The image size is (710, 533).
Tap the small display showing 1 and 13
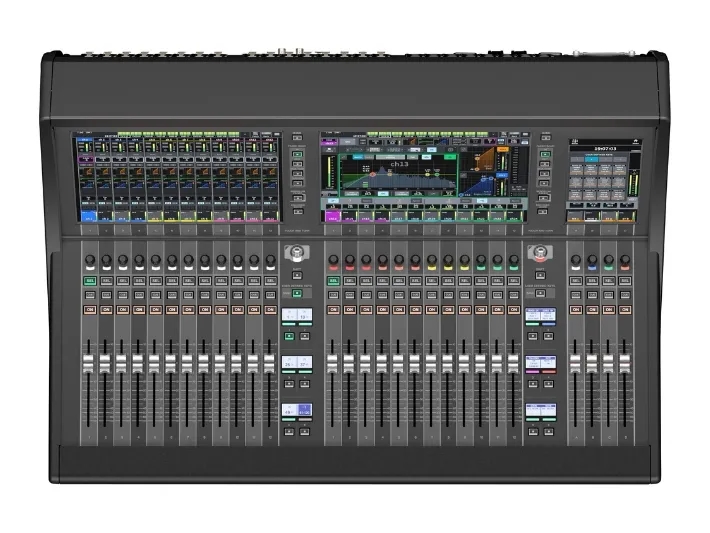[x=297, y=315]
